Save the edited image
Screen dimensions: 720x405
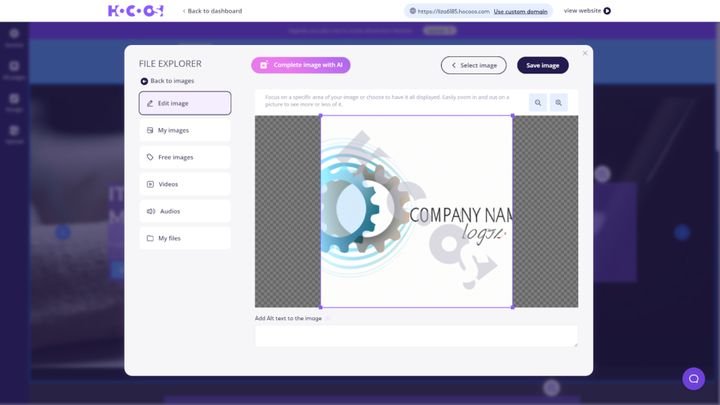(x=542, y=65)
